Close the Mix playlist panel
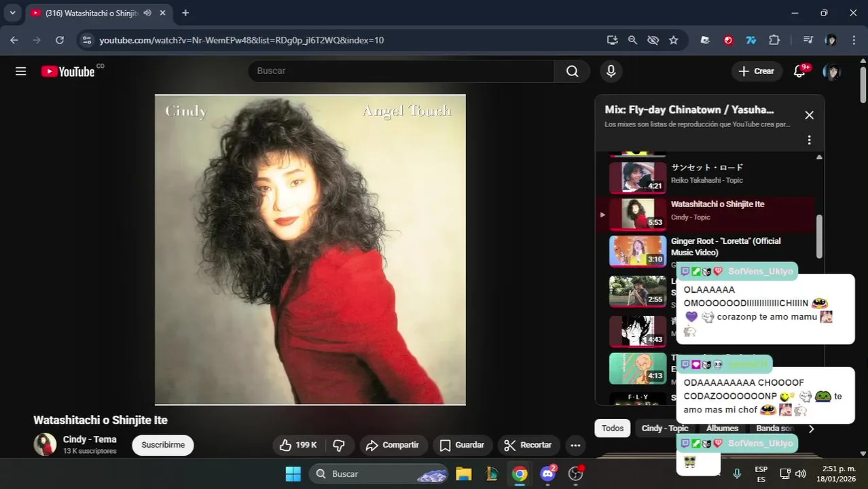868x489 pixels. click(809, 115)
